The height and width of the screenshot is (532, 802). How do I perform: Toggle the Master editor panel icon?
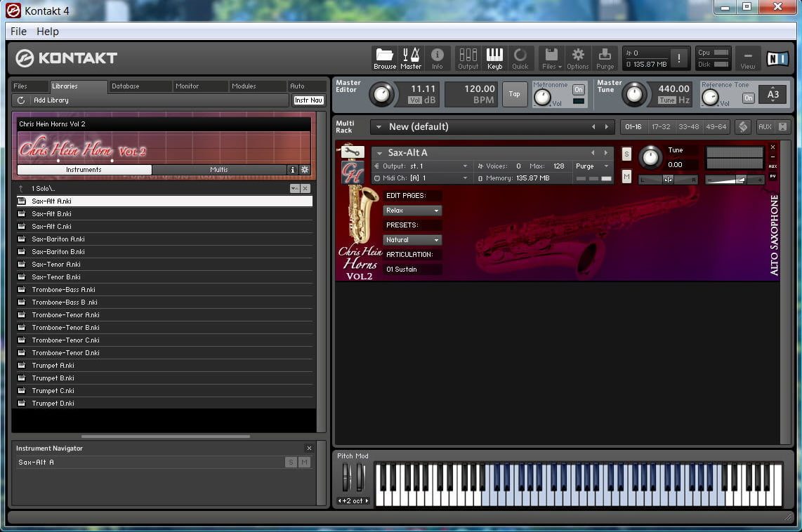coord(411,59)
